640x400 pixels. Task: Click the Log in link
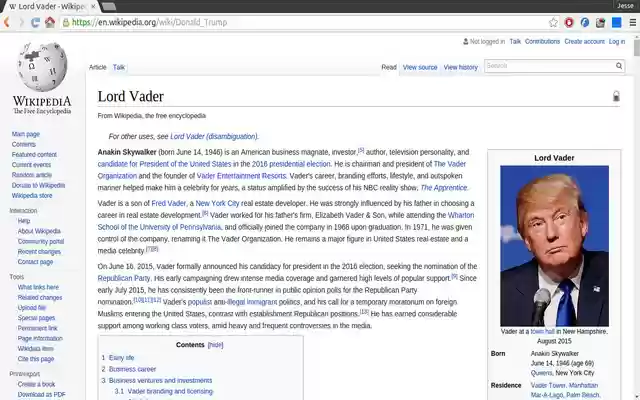tap(617, 42)
